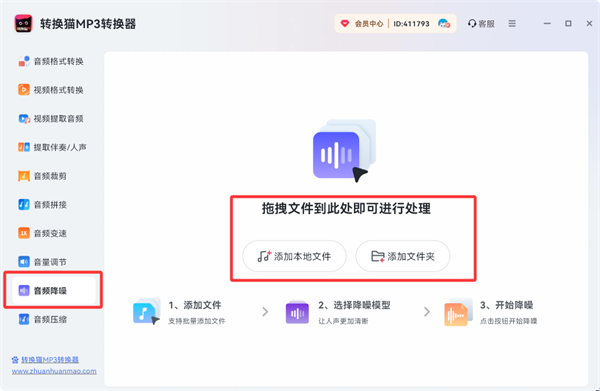The image size is (600, 391).
Task: Select the 音频变速 1X icon
Action: 24,233
